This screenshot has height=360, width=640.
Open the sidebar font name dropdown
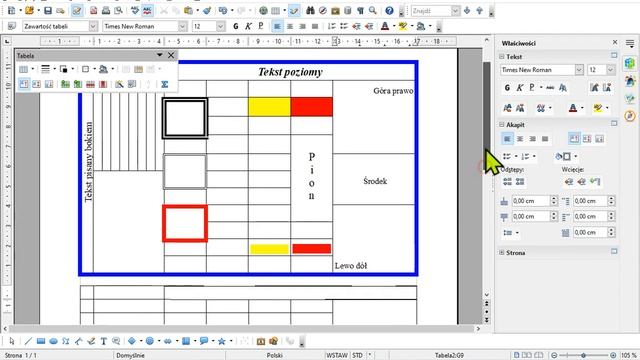(579, 70)
